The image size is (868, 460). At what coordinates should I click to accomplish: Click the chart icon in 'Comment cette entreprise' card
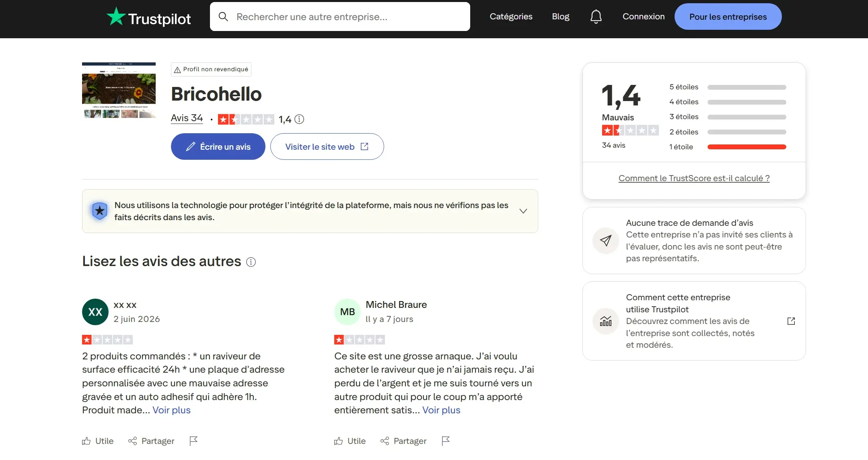pyautogui.click(x=606, y=321)
